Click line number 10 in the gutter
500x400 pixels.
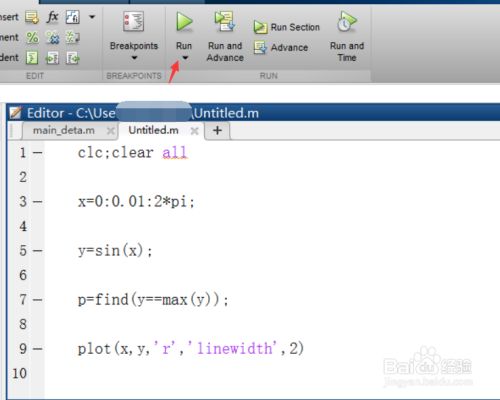pyautogui.click(x=19, y=373)
